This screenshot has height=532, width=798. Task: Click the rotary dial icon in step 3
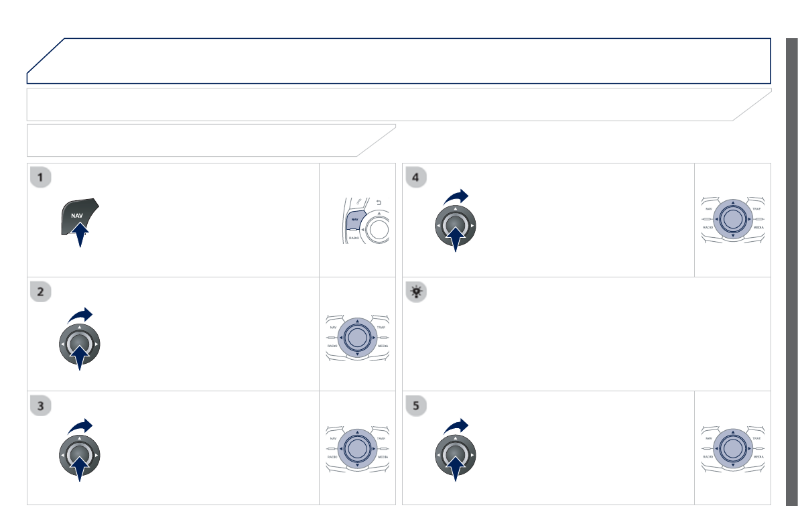click(80, 460)
